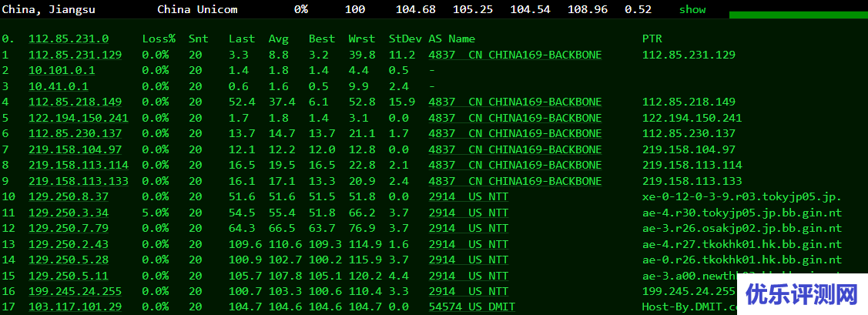The width and height of the screenshot is (868, 315).
Task: Click summary last value "104.68"
Action: pos(416,9)
